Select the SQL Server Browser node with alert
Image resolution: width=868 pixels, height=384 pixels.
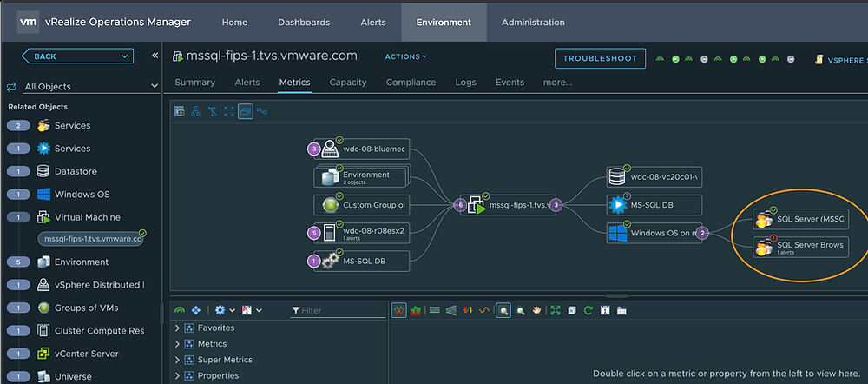800,247
